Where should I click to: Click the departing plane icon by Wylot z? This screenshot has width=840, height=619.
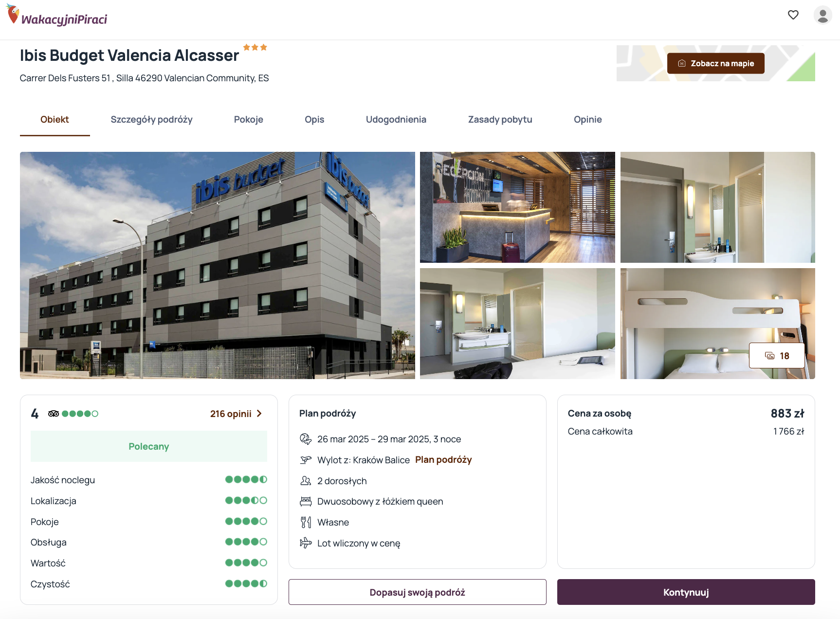306,460
